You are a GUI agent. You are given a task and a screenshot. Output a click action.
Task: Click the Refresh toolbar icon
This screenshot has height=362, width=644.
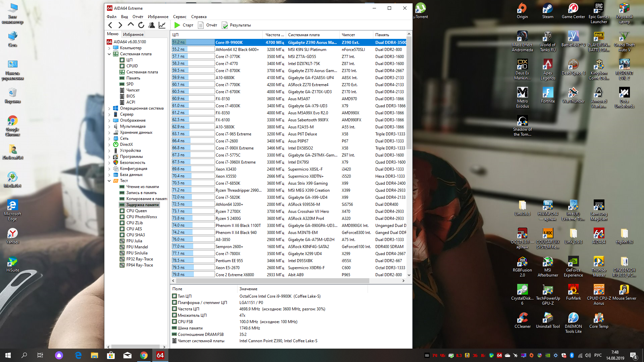pyautogui.click(x=141, y=25)
